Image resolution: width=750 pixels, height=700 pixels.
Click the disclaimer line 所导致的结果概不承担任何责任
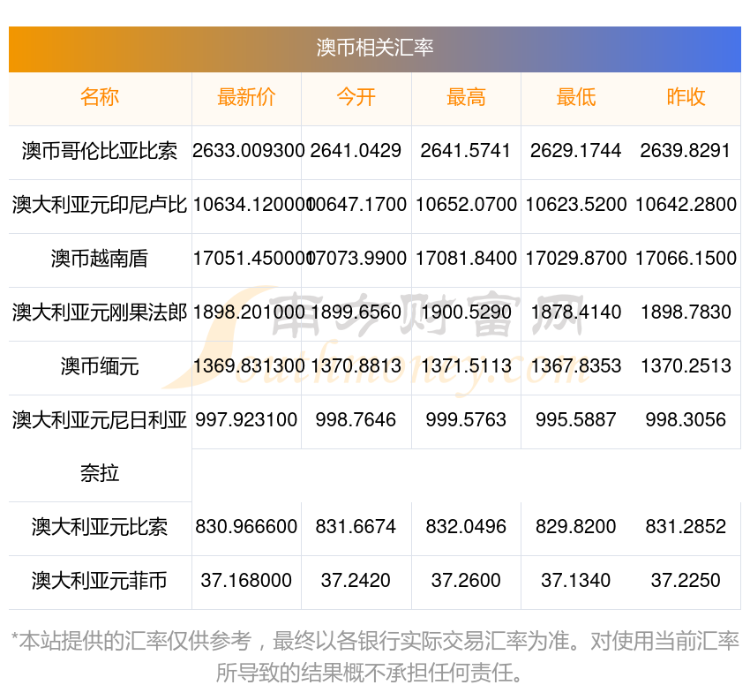click(x=368, y=674)
